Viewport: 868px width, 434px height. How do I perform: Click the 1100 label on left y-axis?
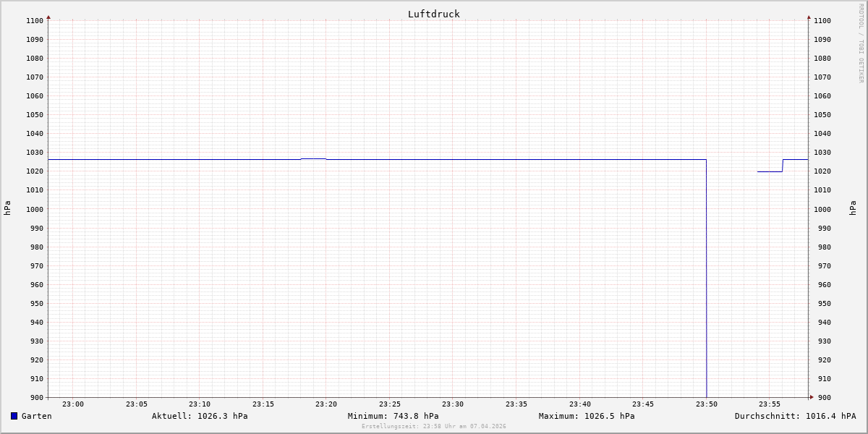[x=35, y=21]
